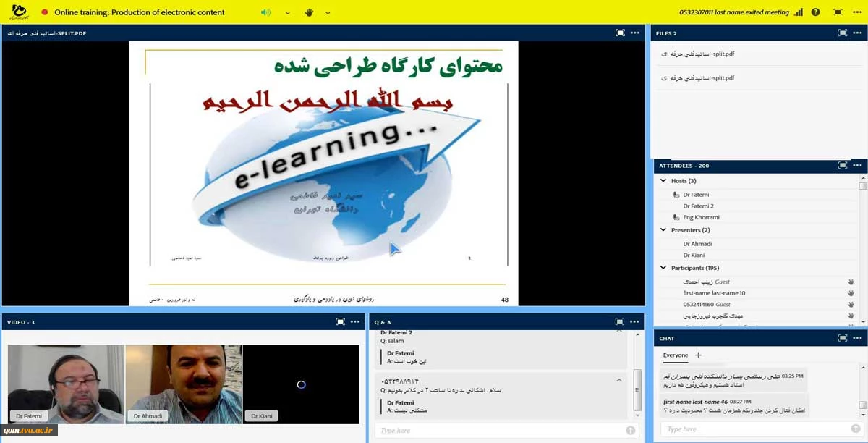868x443 pixels.
Task: Open the help question mark icon
Action: pyautogui.click(x=816, y=12)
